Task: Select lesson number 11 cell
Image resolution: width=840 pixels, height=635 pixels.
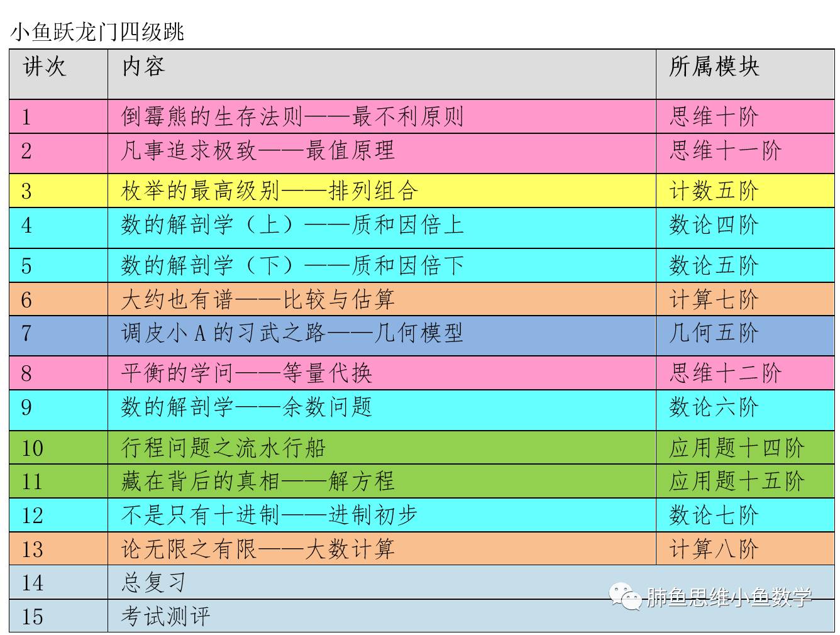Action: click(x=58, y=482)
